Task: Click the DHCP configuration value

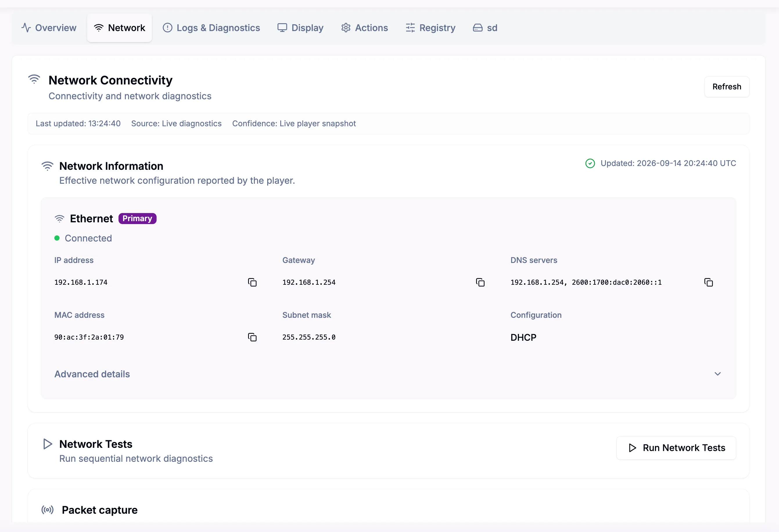Action: point(523,337)
